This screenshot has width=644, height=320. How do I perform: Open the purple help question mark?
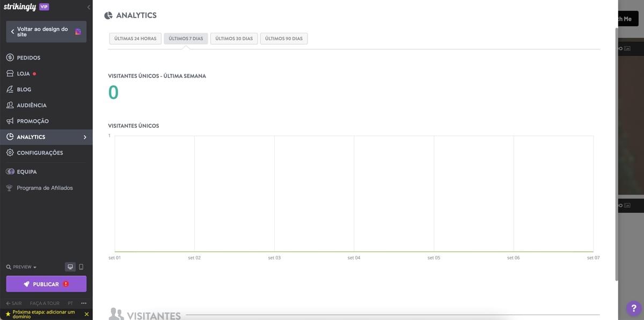(x=633, y=308)
